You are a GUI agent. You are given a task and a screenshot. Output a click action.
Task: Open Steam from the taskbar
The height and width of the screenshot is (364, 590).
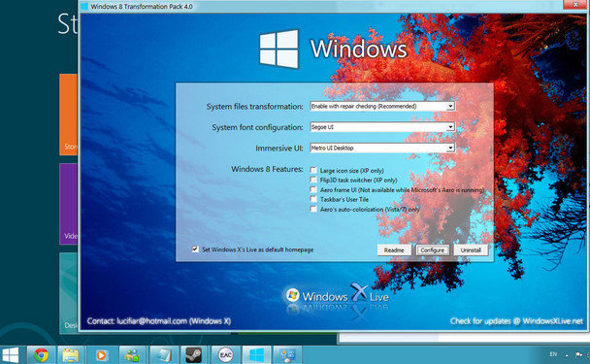click(x=194, y=355)
